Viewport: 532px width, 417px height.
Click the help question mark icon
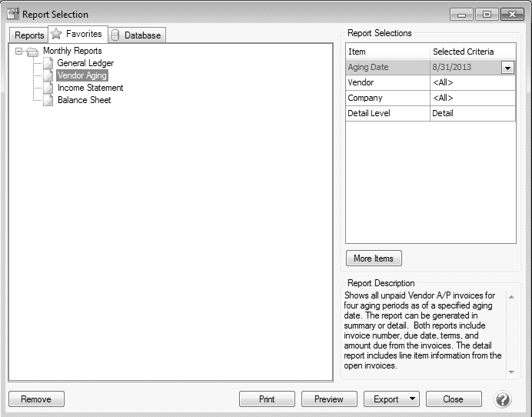[x=503, y=399]
